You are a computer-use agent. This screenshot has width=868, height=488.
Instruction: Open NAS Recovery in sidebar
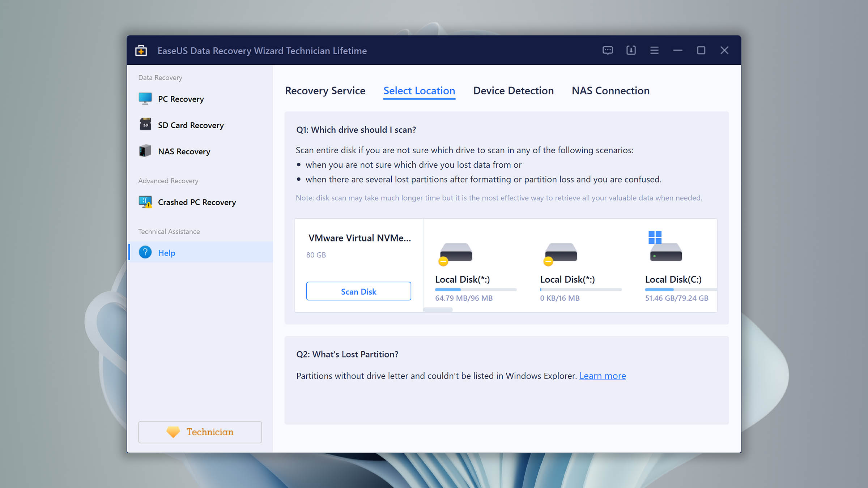(200, 151)
